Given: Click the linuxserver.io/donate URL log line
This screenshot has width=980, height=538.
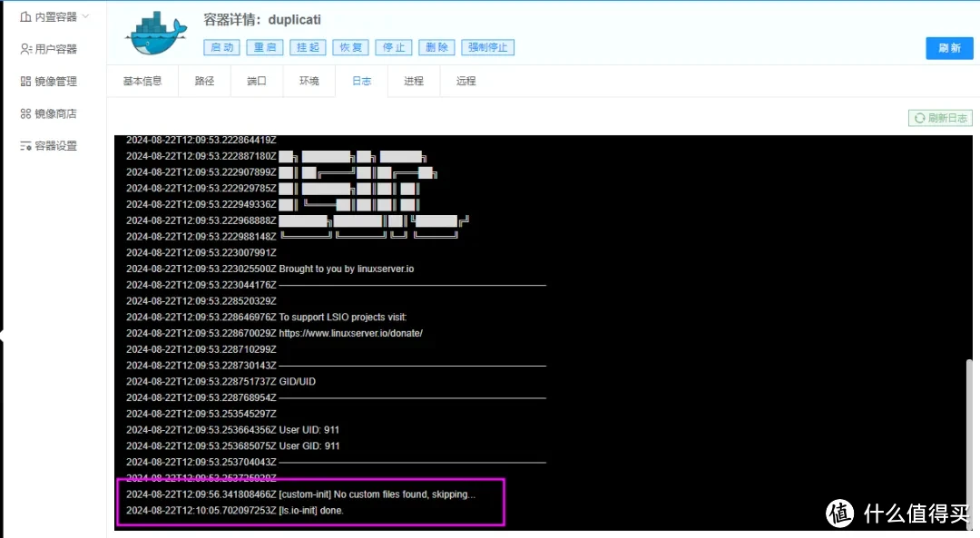Looking at the screenshot, I should tap(274, 334).
